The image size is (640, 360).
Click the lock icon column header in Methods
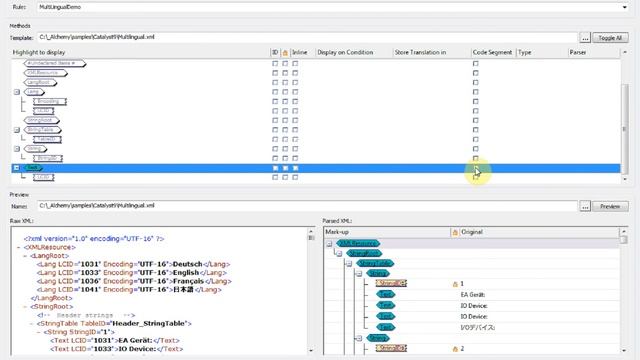coord(285,53)
